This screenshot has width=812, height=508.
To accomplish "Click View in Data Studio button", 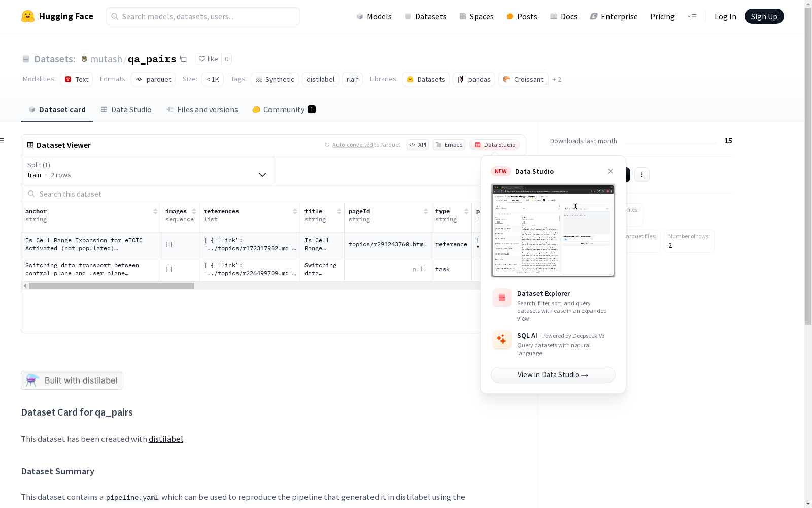I will [553, 375].
